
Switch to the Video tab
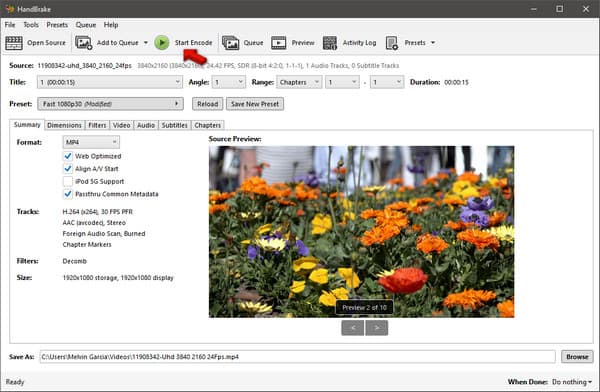(x=122, y=125)
